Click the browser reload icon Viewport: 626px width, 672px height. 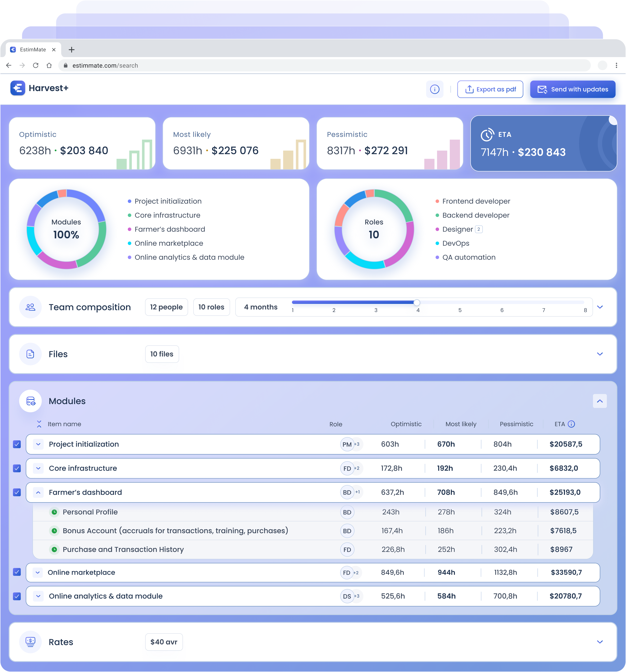click(35, 65)
